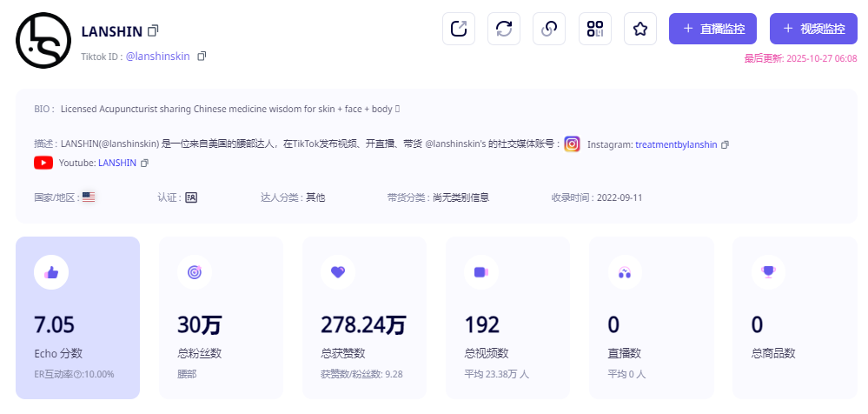Click the 直播监控 button
Viewport: 868px width, 414px height.
pyautogui.click(x=712, y=29)
